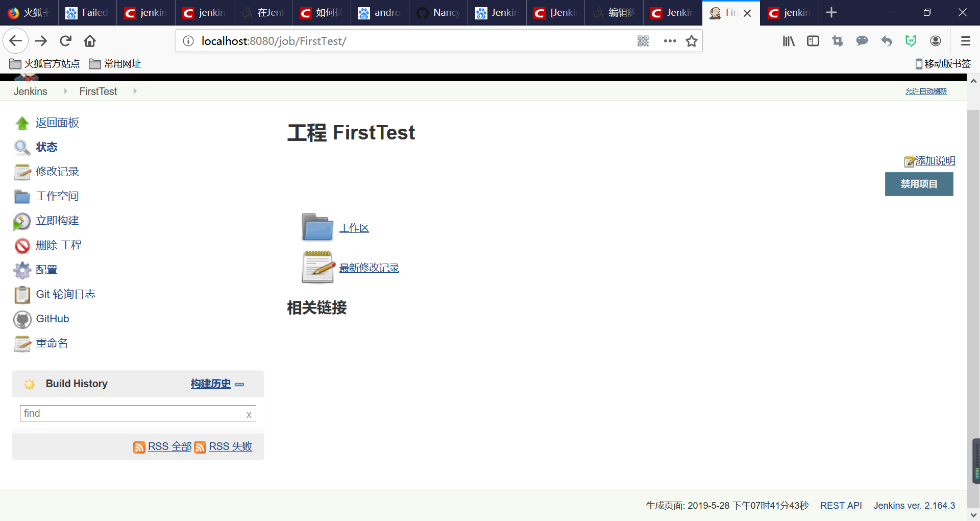980x521 pixels.
Task: Open the 配置 link
Action: (46, 270)
